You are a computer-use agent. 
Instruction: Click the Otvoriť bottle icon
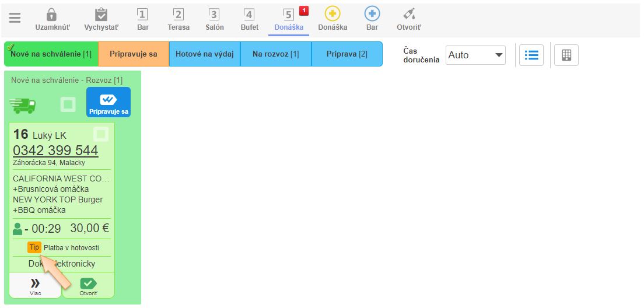(409, 15)
